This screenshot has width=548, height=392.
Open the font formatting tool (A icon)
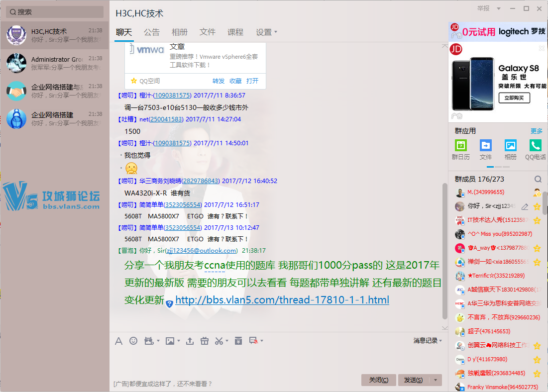click(119, 341)
